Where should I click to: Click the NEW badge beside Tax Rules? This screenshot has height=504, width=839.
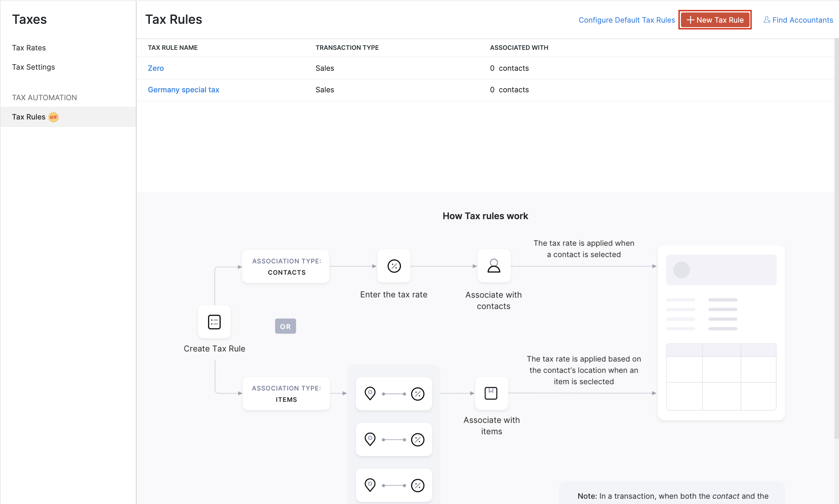tap(53, 117)
